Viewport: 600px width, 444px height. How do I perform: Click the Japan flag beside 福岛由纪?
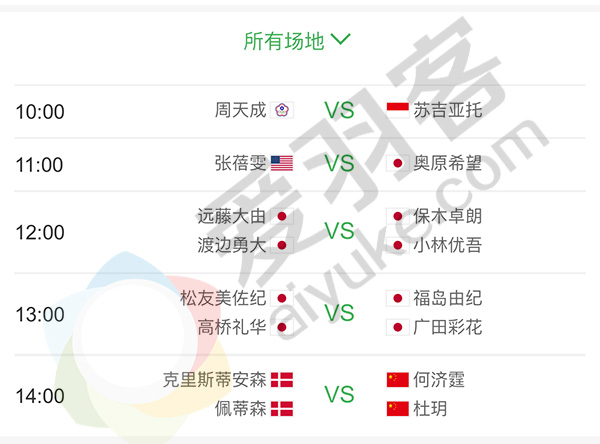pos(398,298)
